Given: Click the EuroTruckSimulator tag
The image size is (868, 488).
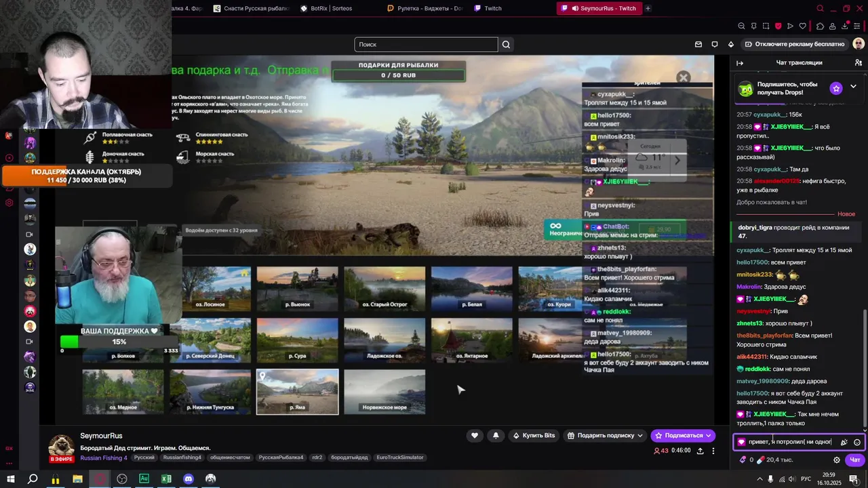Looking at the screenshot, I should [400, 457].
